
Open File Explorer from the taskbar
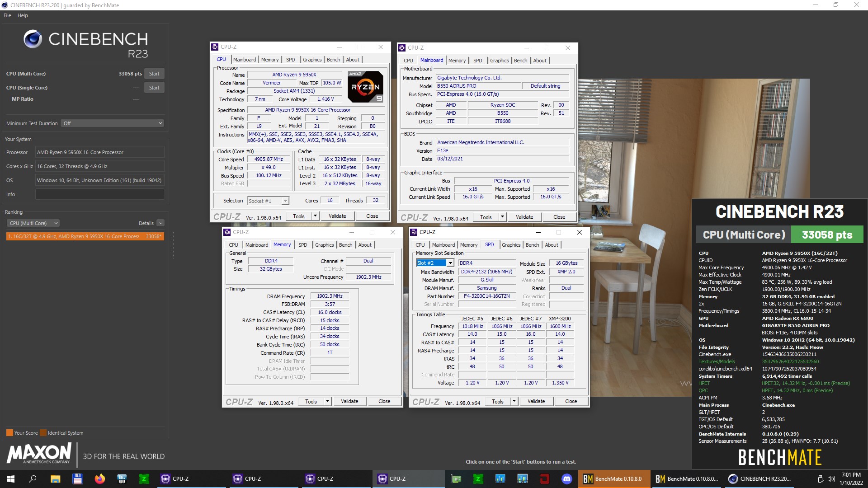tap(55, 479)
